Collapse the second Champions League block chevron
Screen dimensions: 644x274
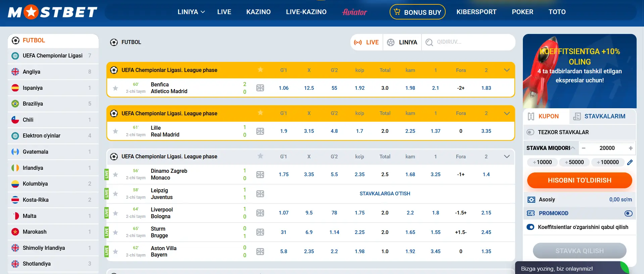(x=507, y=113)
